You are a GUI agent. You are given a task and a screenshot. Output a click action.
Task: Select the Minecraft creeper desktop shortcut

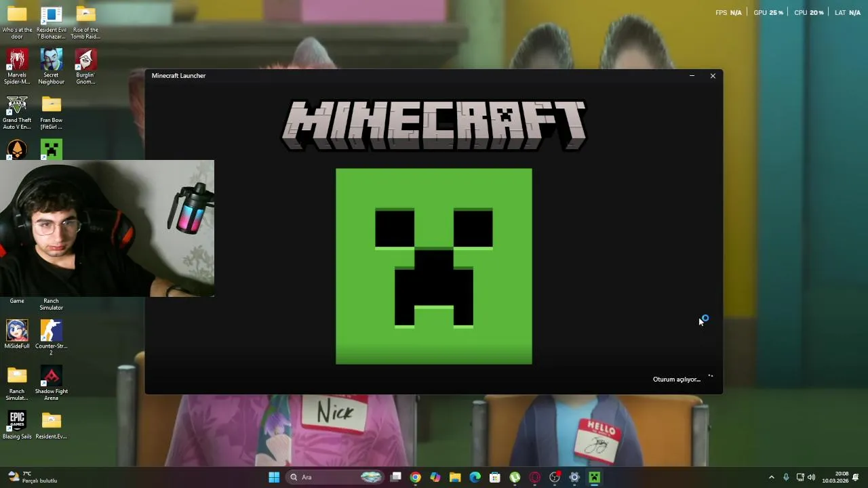click(x=52, y=149)
